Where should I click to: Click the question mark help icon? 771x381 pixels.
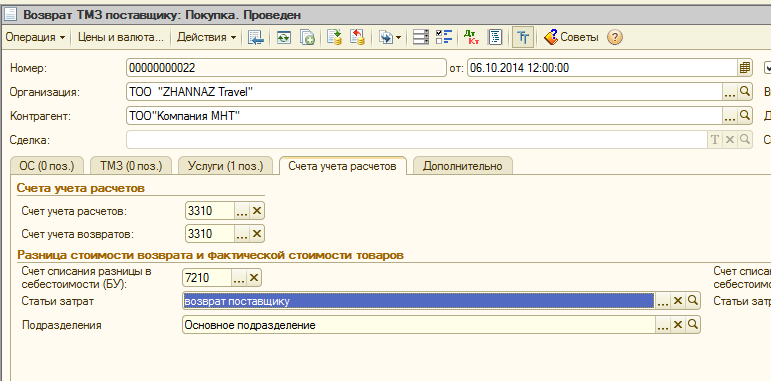pyautogui.click(x=615, y=37)
